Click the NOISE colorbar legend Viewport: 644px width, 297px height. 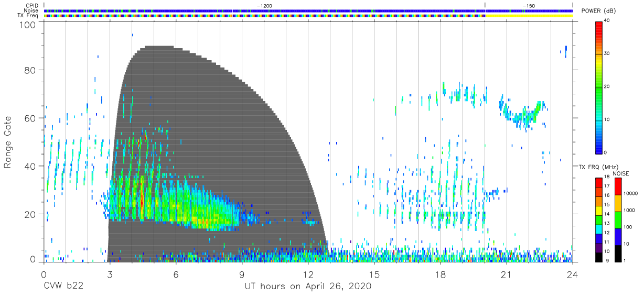point(618,219)
